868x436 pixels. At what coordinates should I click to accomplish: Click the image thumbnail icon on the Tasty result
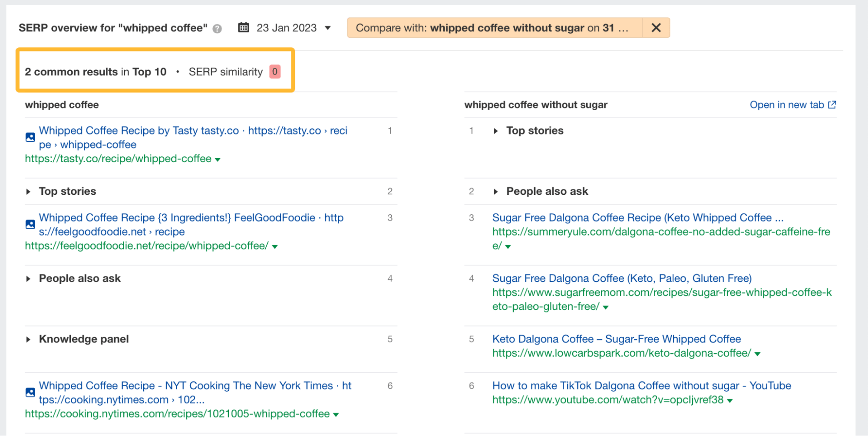pos(30,137)
